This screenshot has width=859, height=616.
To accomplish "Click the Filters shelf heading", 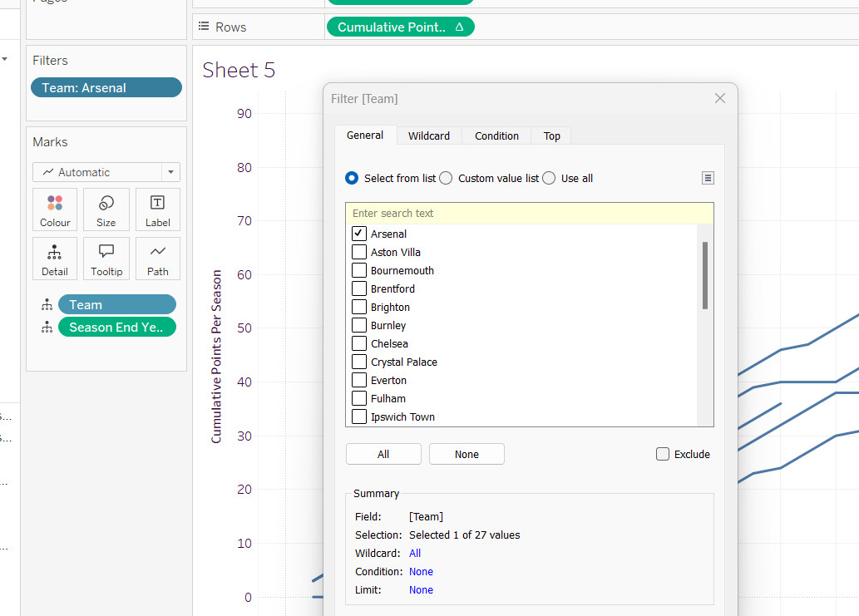I will [50, 60].
